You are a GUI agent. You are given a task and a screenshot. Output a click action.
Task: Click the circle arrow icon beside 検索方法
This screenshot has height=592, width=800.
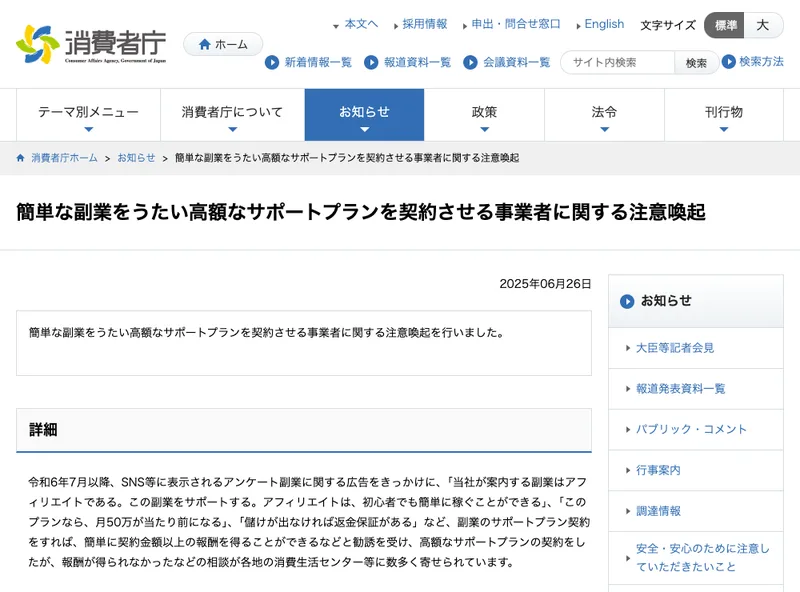point(729,61)
